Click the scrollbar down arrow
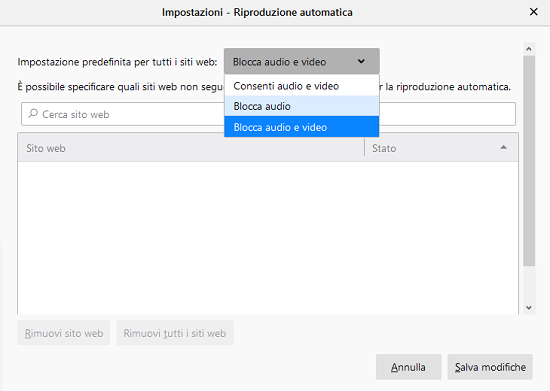Viewport: 550px width, 391px height. coord(529,308)
